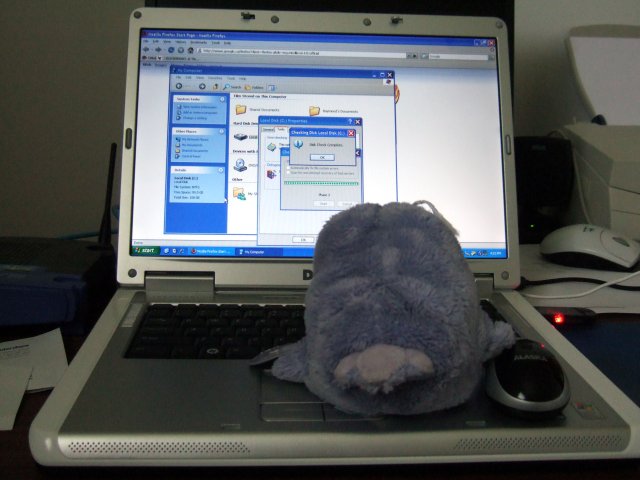The width and height of the screenshot is (640, 480).
Task: Open Edit menu in My Computer window
Action: [189, 78]
